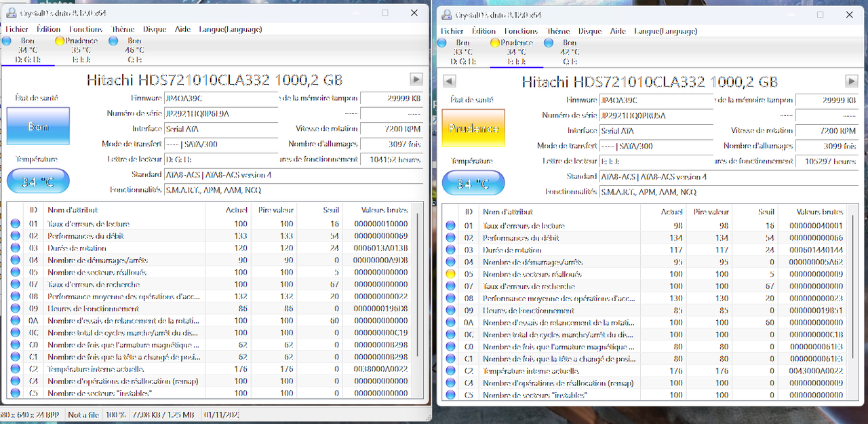Click 104152 heures operating hours field

coord(391,159)
